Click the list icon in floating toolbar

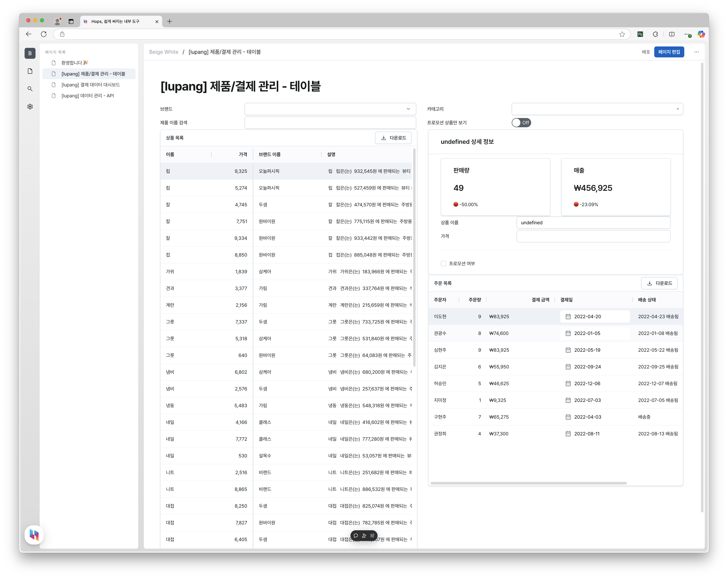[372, 535]
